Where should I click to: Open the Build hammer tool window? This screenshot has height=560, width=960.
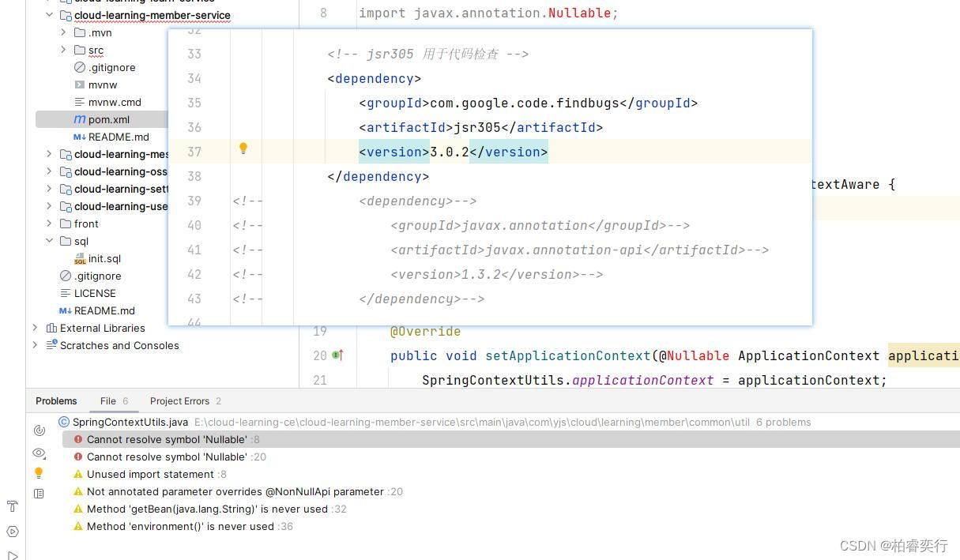(x=12, y=506)
